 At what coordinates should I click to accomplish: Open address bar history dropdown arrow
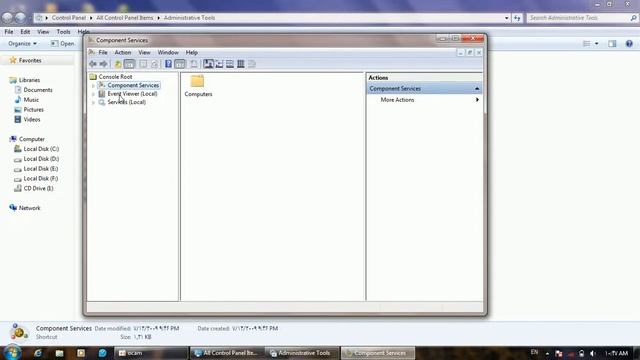507,18
